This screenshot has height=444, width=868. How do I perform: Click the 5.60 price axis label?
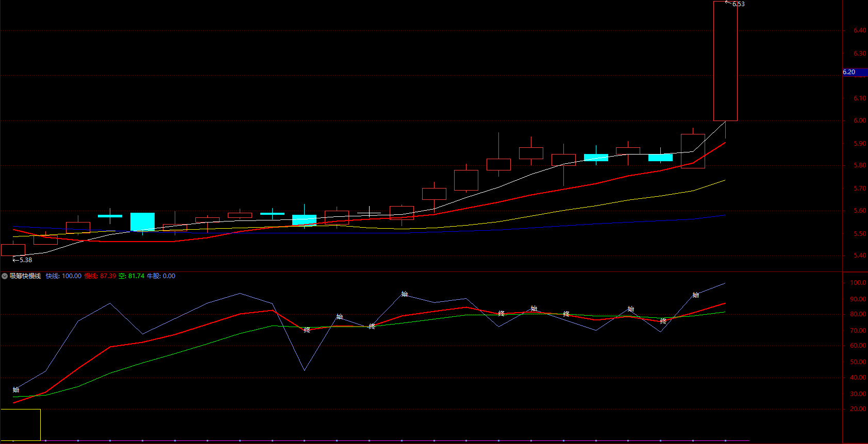[860, 211]
